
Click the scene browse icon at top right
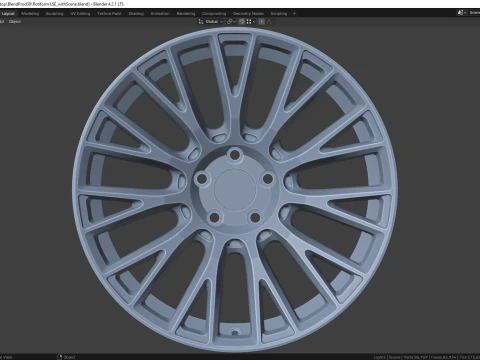click(461, 13)
